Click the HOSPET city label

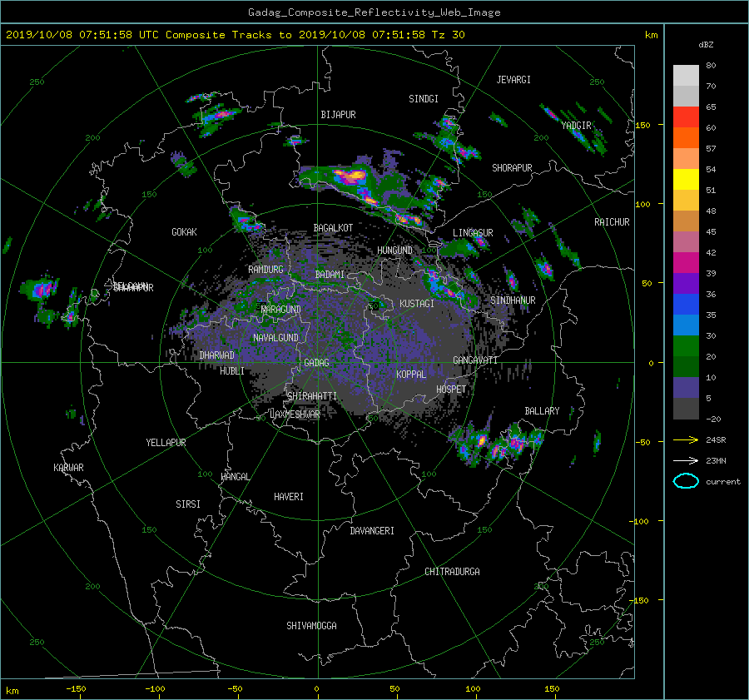[451, 390]
